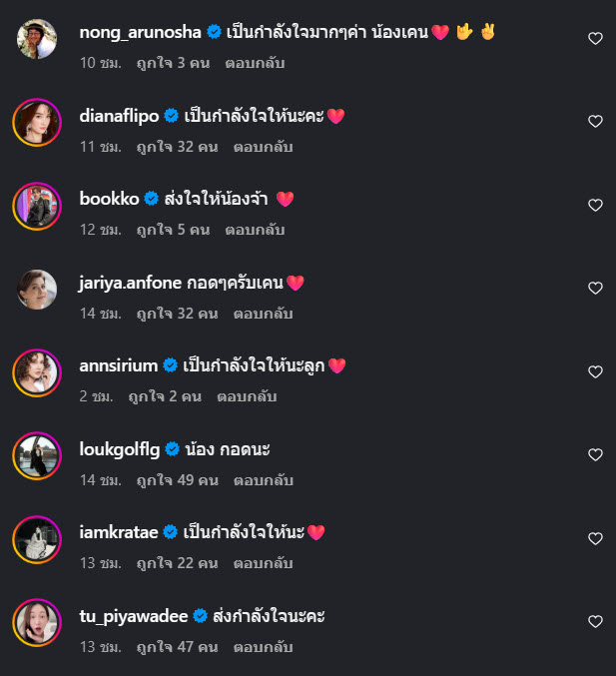This screenshot has height=676, width=616.
Task: Heart tu_piyawadee's comment
Action: point(595,622)
